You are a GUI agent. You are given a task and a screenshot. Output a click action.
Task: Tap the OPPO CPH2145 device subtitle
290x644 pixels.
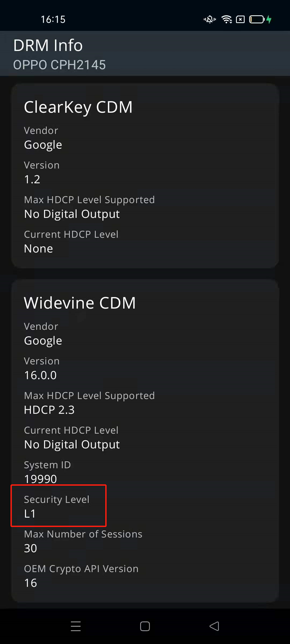(59, 65)
